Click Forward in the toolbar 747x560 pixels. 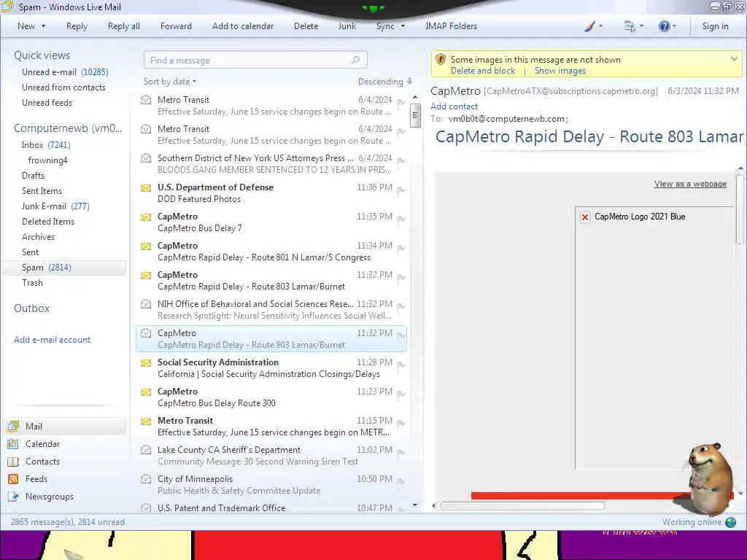pos(176,26)
